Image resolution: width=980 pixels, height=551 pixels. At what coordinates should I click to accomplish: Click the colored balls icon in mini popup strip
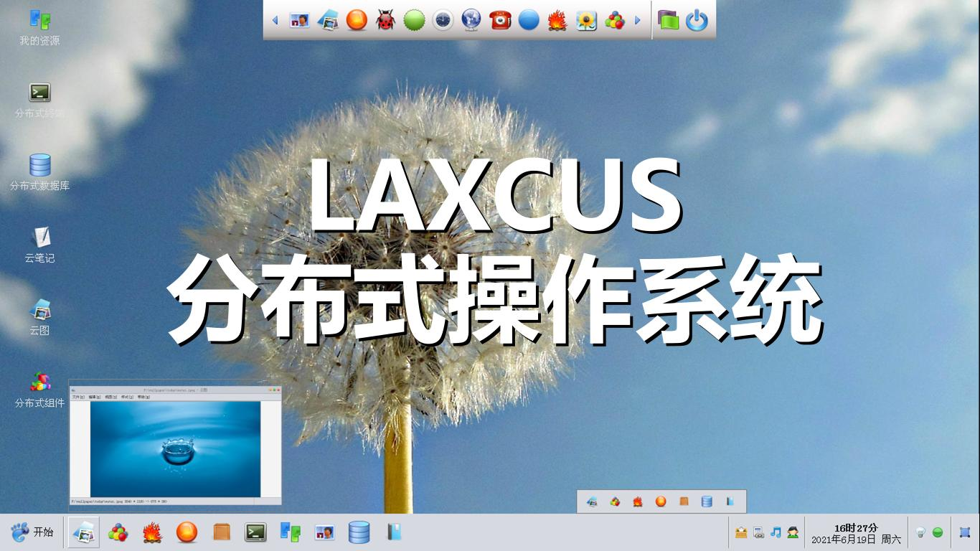pos(615,501)
